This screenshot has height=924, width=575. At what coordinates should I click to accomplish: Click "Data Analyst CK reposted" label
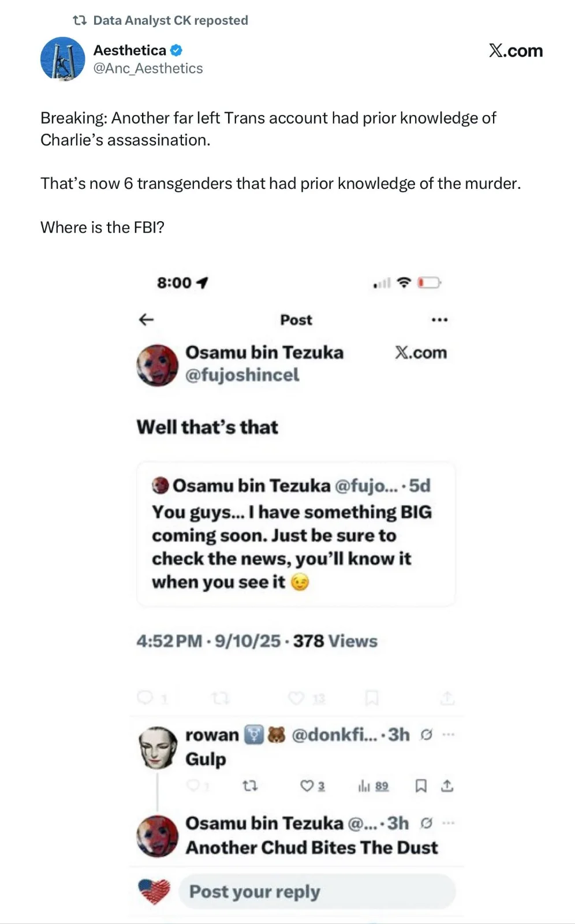tap(170, 20)
